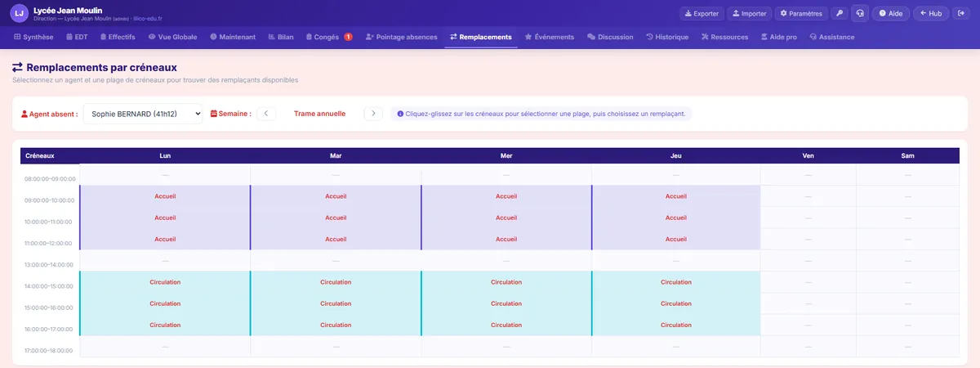Open the Aide help button
Screen dimensions: 980x368
[891, 13]
